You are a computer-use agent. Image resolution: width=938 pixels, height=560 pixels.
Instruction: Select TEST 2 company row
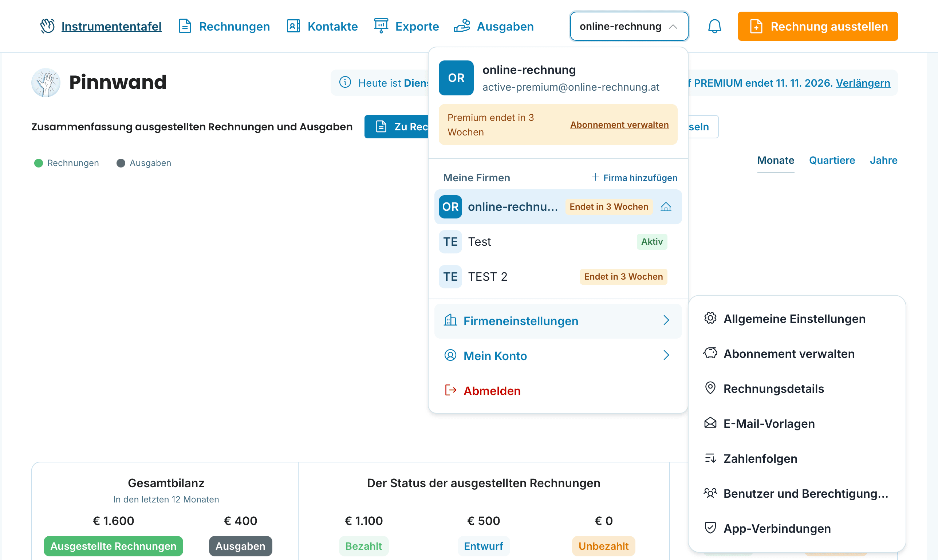[558, 277]
